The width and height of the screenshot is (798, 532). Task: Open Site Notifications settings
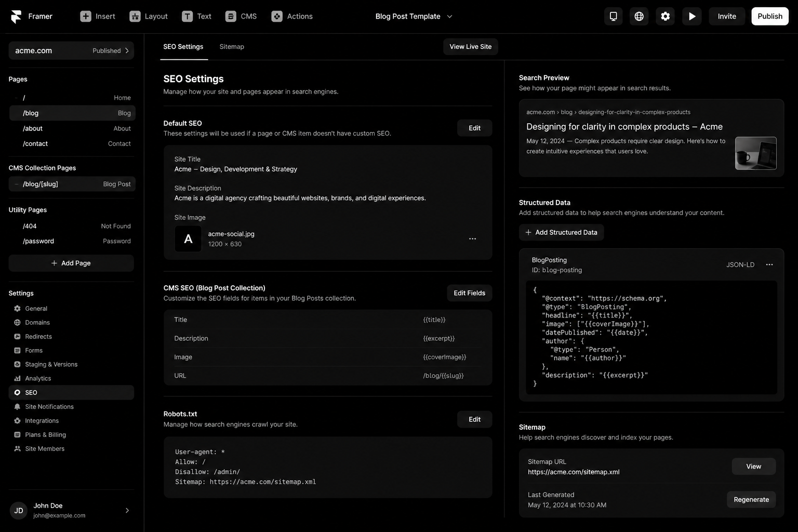[71, 407]
